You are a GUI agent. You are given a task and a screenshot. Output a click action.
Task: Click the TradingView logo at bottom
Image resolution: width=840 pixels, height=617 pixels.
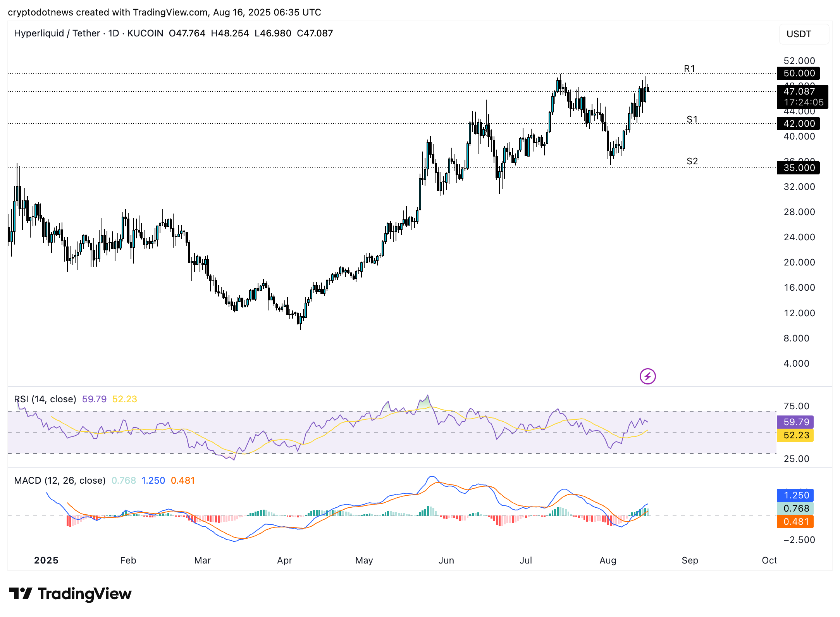[70, 594]
